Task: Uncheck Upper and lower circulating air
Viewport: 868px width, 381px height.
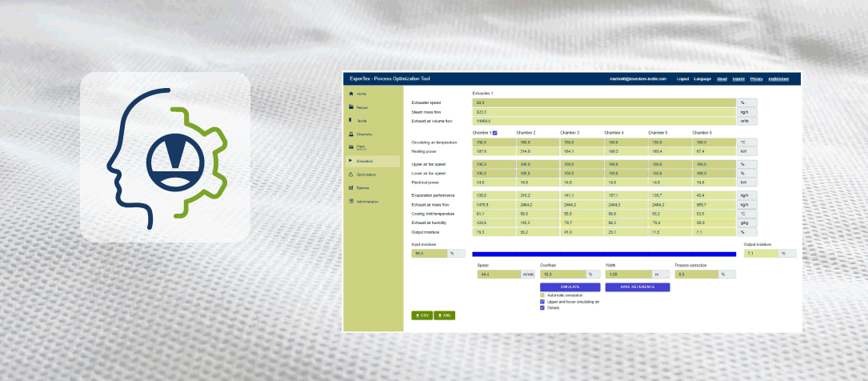Action: (542, 302)
